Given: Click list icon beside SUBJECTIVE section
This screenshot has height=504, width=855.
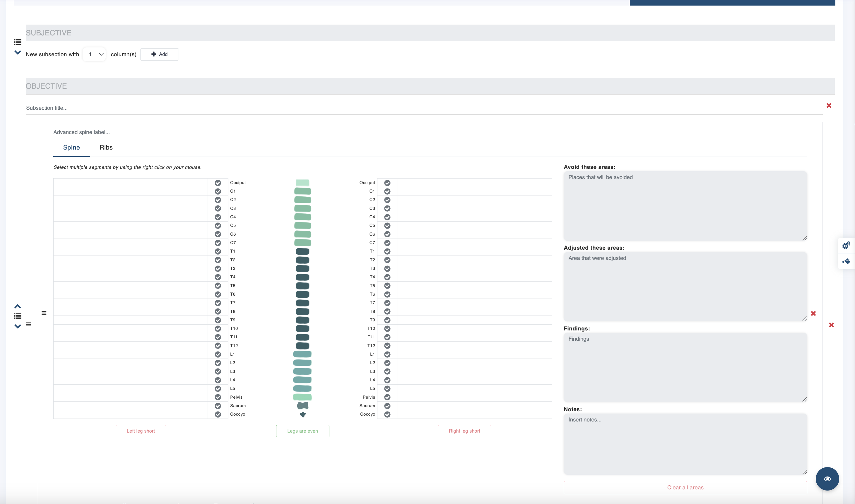Looking at the screenshot, I should 18,42.
